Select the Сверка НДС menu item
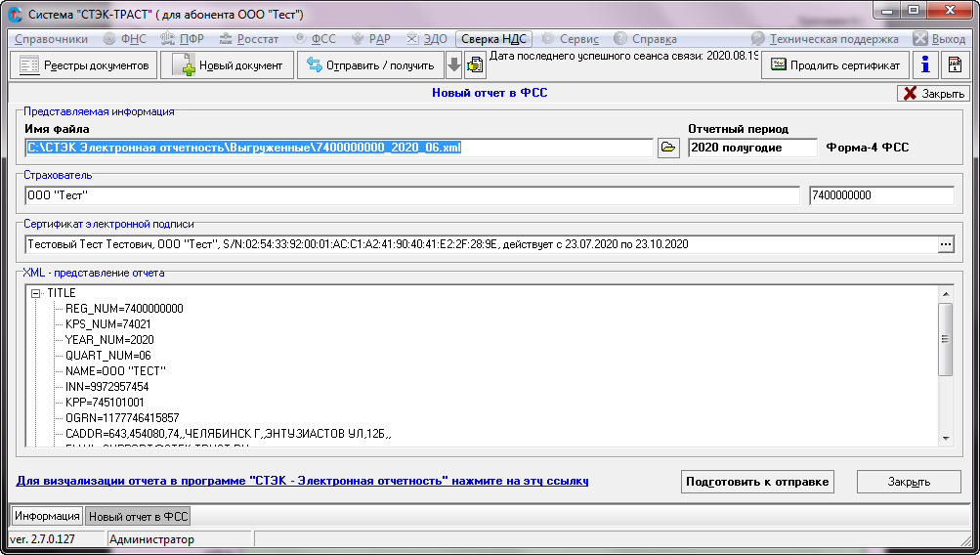Image resolution: width=980 pixels, height=555 pixels. [493, 39]
